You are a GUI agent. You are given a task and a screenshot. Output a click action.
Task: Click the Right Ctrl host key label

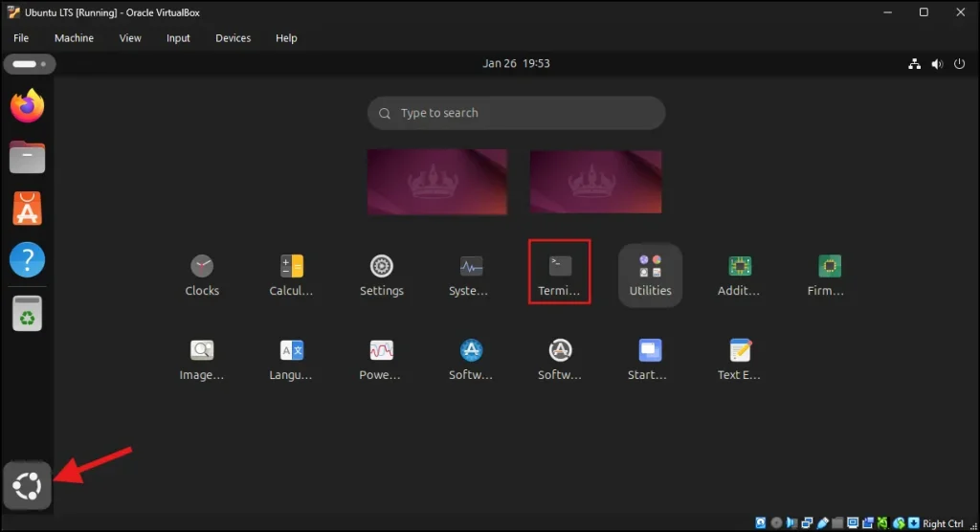click(943, 524)
